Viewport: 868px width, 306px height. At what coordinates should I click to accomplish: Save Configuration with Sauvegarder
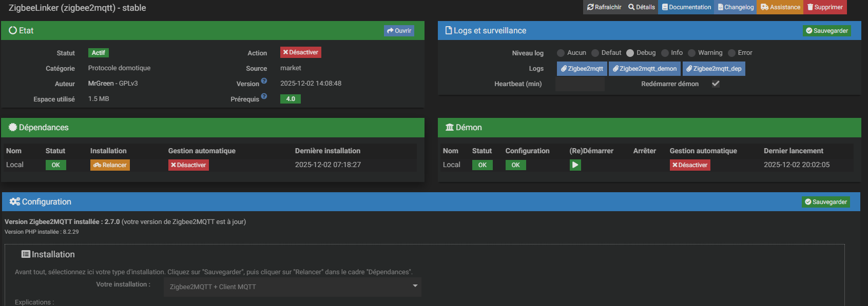(826, 202)
